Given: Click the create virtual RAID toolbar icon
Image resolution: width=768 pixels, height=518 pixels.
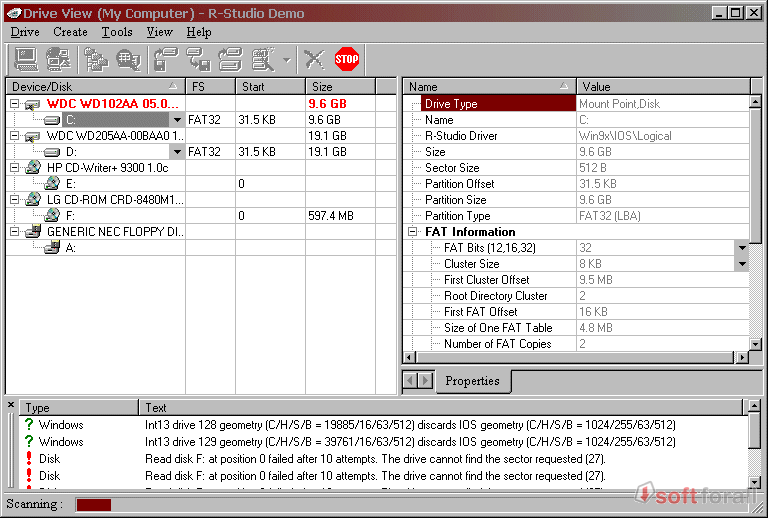Looking at the screenshot, I should [x=264, y=60].
